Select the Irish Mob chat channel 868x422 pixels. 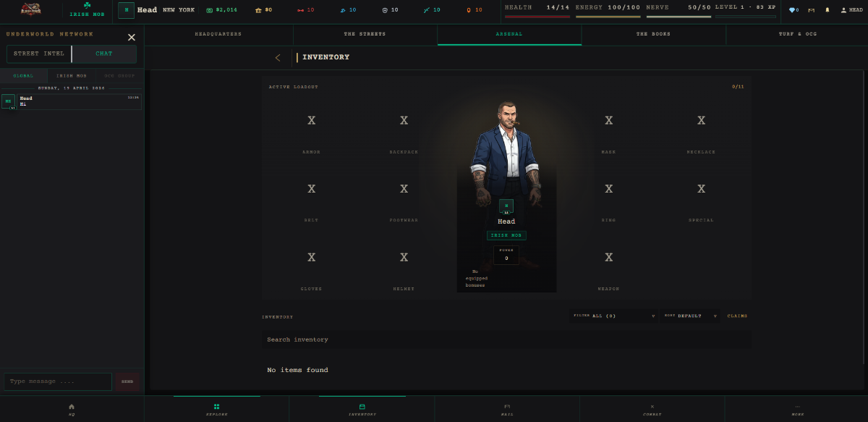72,76
